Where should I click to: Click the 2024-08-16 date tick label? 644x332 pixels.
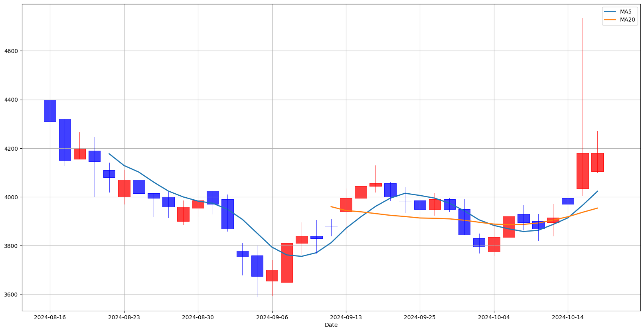coord(50,317)
